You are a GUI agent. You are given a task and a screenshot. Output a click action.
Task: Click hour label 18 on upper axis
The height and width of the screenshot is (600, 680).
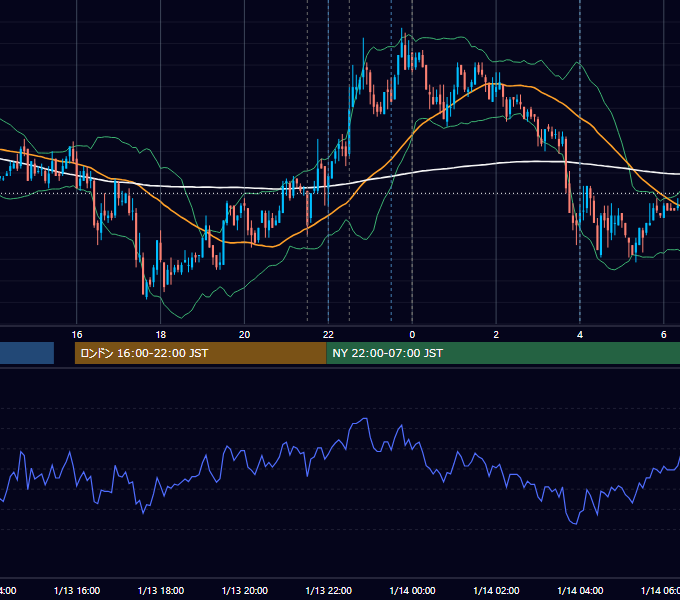[161, 335]
